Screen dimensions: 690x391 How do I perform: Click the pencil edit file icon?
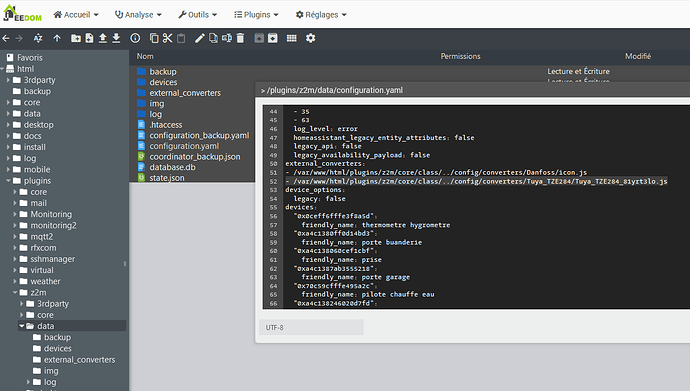tap(200, 39)
